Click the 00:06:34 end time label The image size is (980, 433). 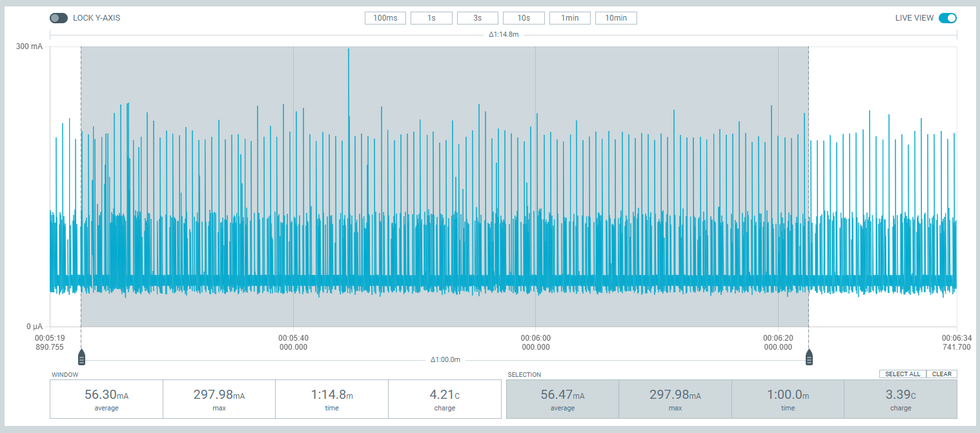tap(956, 342)
